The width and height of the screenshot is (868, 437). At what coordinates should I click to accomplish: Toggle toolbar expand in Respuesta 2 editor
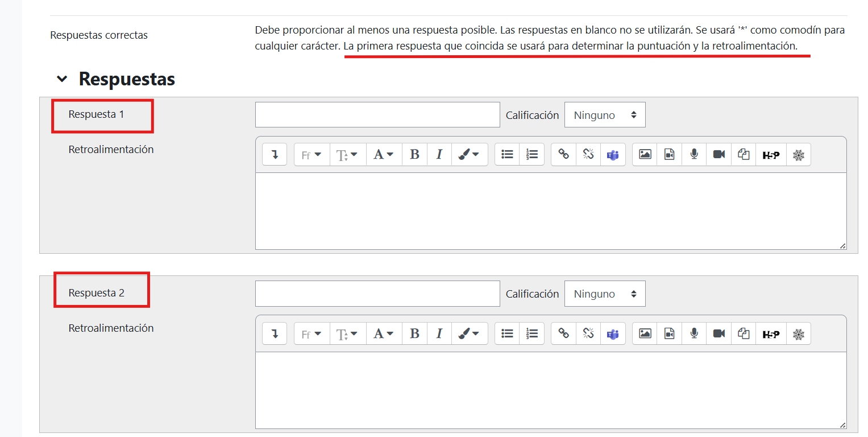pyautogui.click(x=275, y=333)
